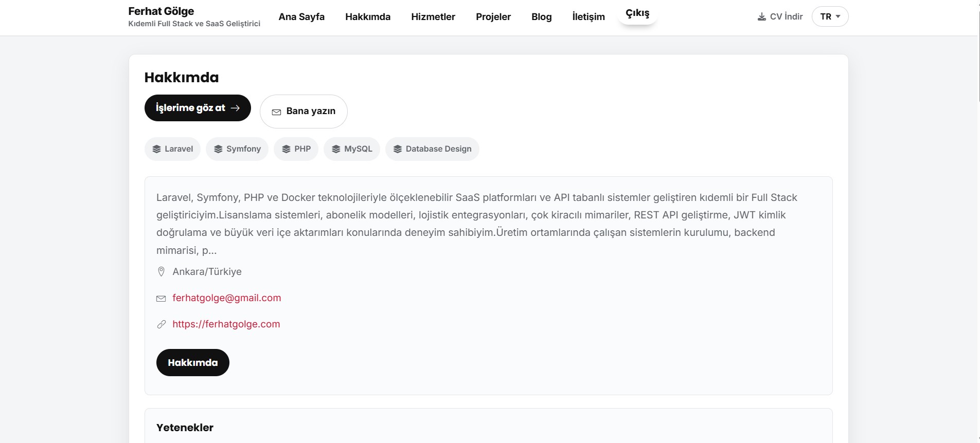
Task: Click the arrow icon in İşlerime göz at
Action: [235, 108]
